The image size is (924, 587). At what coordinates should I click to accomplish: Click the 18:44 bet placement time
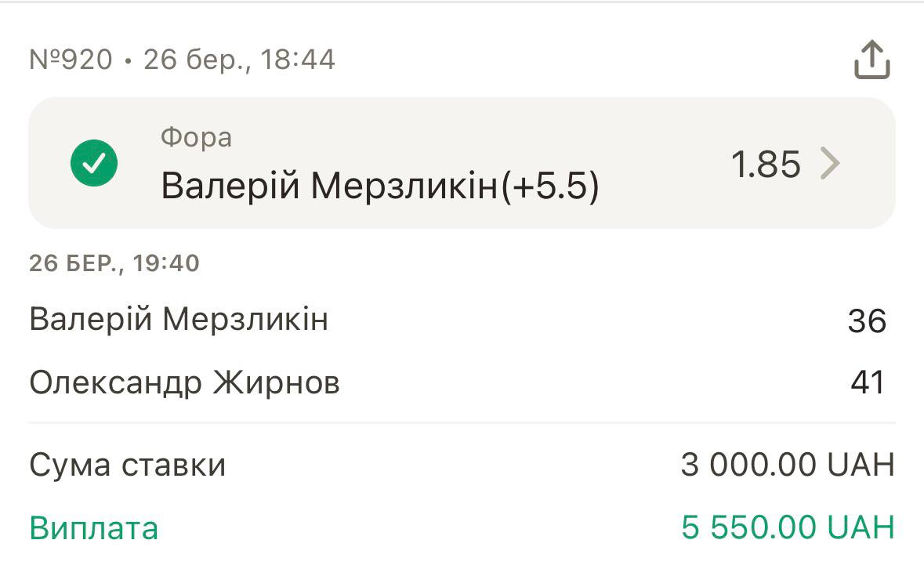(298, 60)
